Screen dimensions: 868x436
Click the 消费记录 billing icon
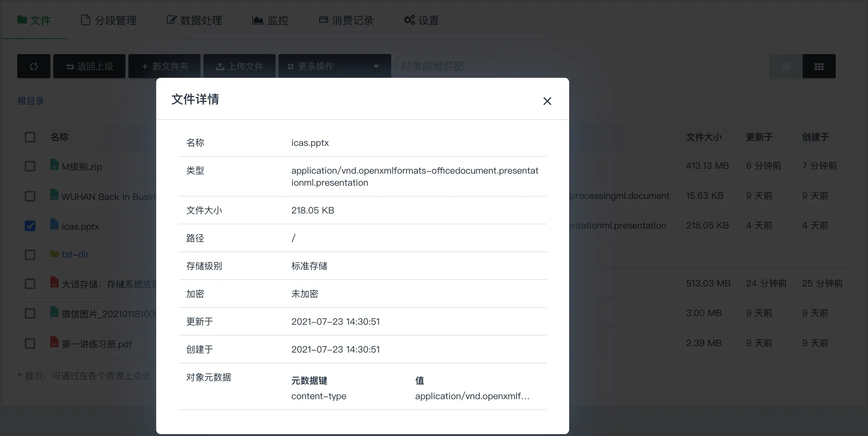click(323, 20)
